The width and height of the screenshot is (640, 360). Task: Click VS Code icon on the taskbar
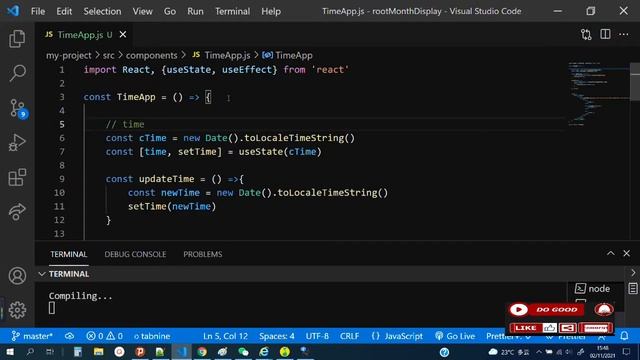click(x=181, y=352)
